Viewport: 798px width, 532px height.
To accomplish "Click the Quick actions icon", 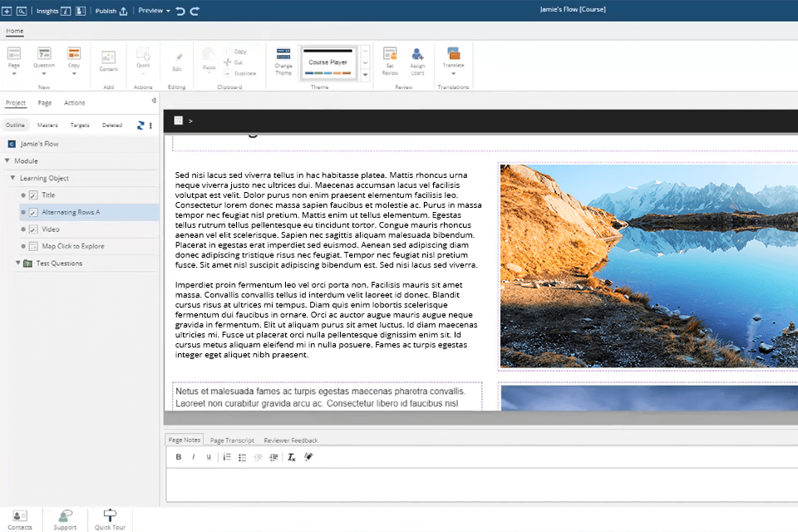I will (143, 54).
